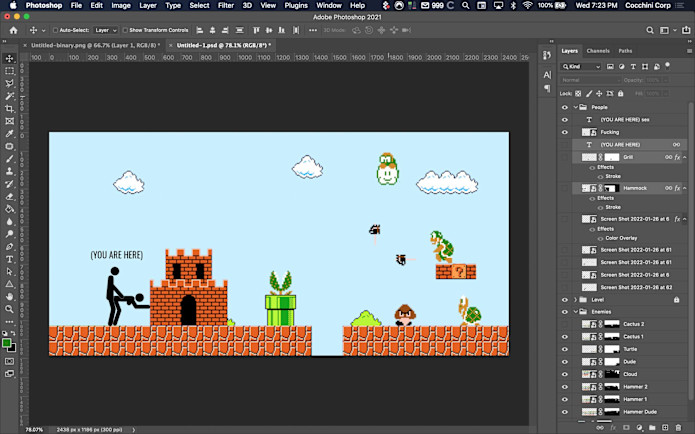
Task: Hide the Cactus 1 layer
Action: tap(565, 336)
